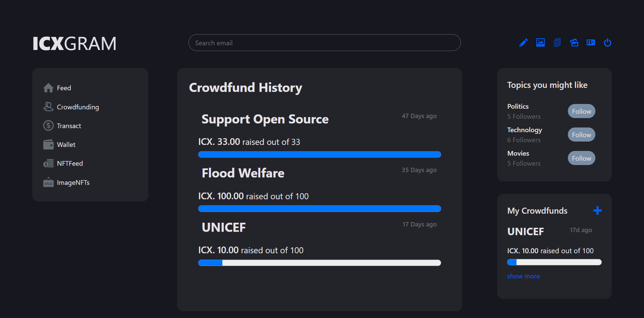644x318 pixels.
Task: Click the pencil edit icon in header
Action: (523, 43)
